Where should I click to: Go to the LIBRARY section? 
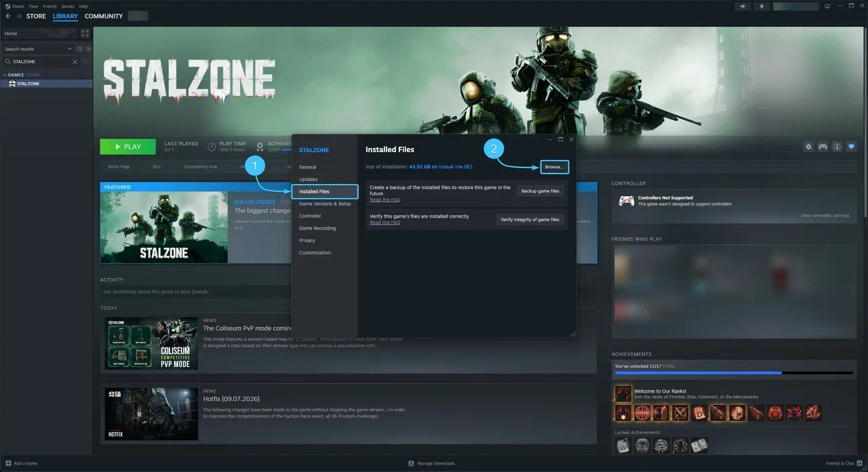(x=66, y=16)
